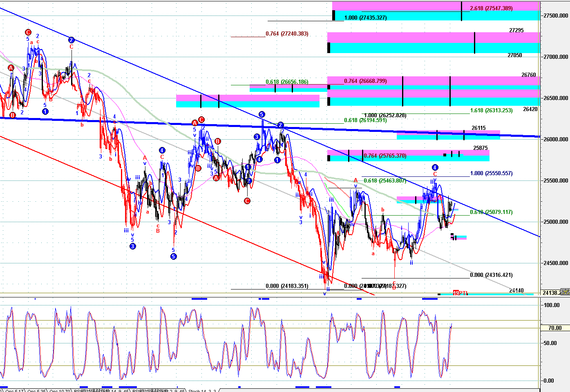Click the 25000.000 price axis value
This screenshot has width=570, height=392.
[556, 222]
